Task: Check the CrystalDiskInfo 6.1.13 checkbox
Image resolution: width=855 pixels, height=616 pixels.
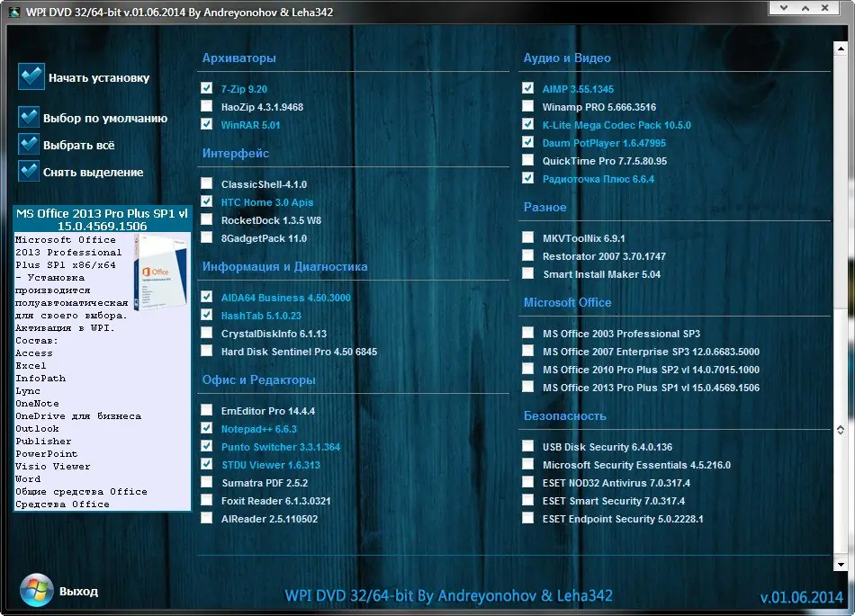Action: (x=207, y=332)
